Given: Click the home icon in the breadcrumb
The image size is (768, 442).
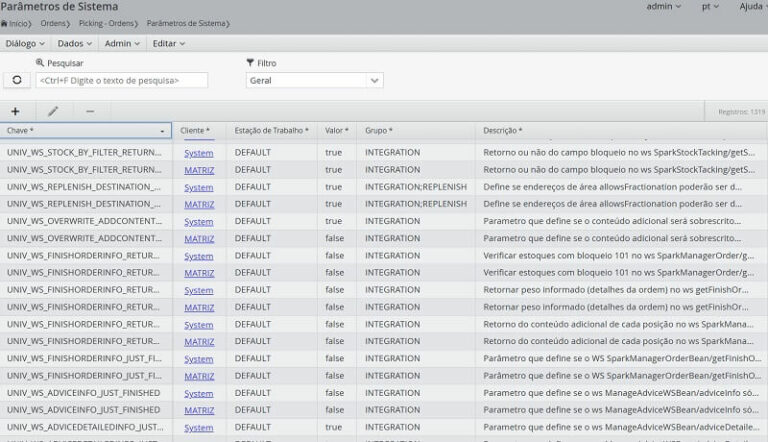Looking at the screenshot, I should pos(5,22).
